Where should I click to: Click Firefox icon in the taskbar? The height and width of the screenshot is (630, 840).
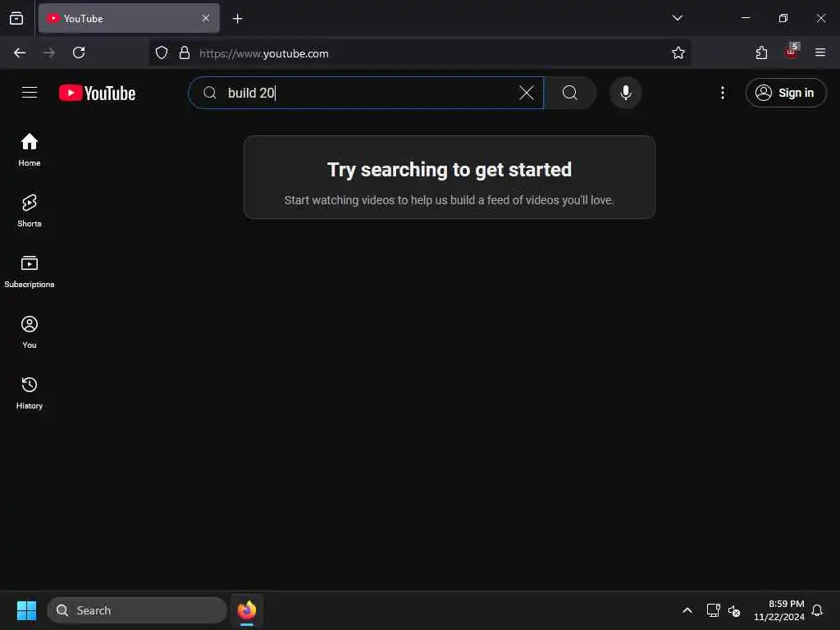[x=247, y=610]
